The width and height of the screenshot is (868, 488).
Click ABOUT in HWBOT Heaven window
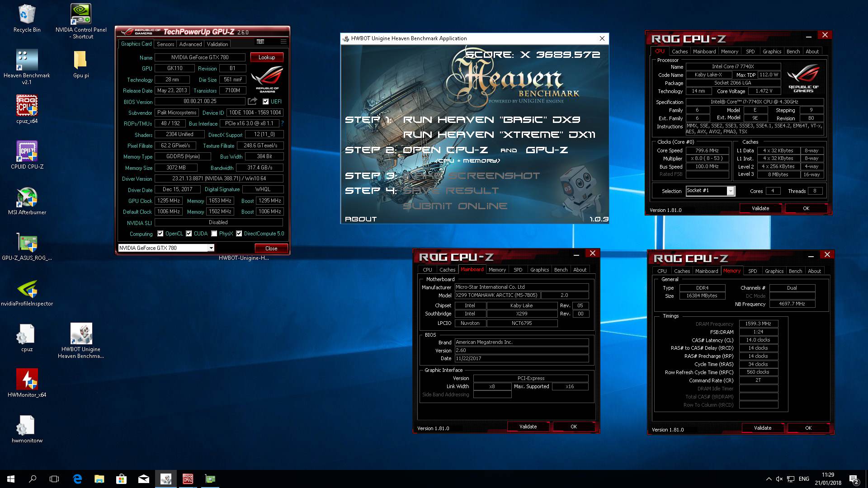(x=361, y=219)
